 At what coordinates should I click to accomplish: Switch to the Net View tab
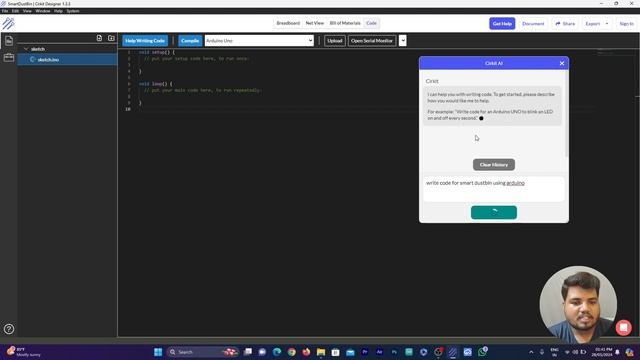pos(315,23)
